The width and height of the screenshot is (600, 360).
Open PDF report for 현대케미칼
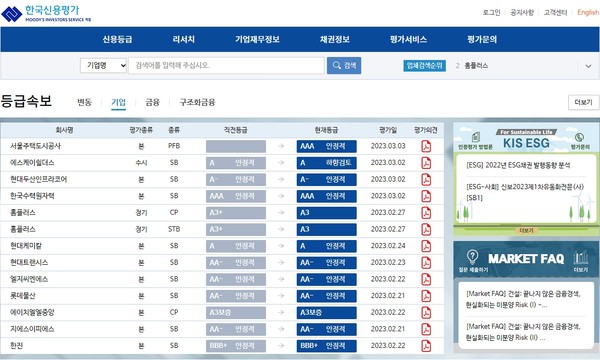pos(426,246)
